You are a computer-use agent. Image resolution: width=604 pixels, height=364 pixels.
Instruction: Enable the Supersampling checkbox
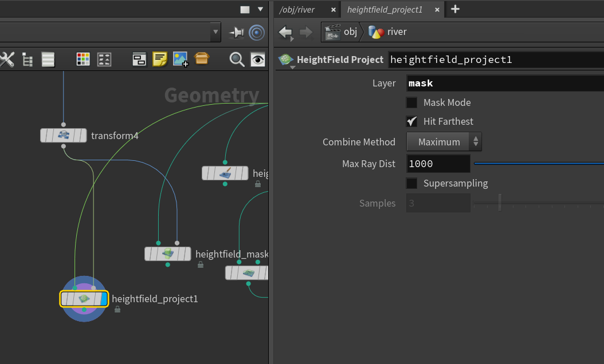tap(412, 183)
